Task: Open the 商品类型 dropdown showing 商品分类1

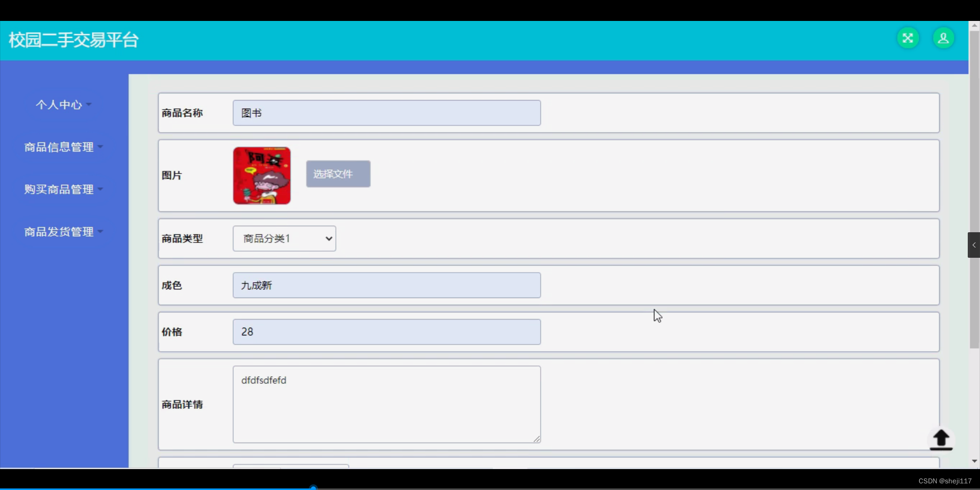Action: 284,238
